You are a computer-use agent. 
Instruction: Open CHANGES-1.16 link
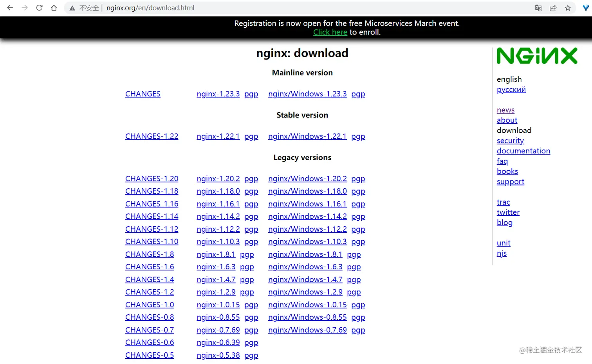(152, 204)
